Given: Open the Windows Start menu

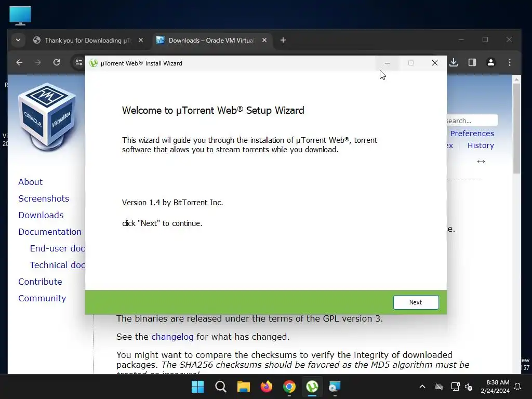Looking at the screenshot, I should tap(197, 387).
